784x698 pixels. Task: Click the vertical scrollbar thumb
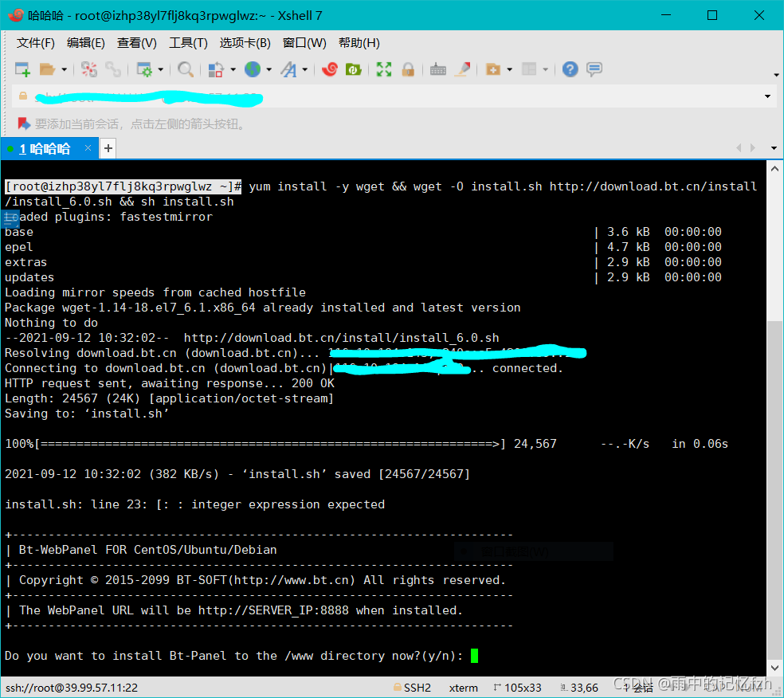click(x=774, y=488)
